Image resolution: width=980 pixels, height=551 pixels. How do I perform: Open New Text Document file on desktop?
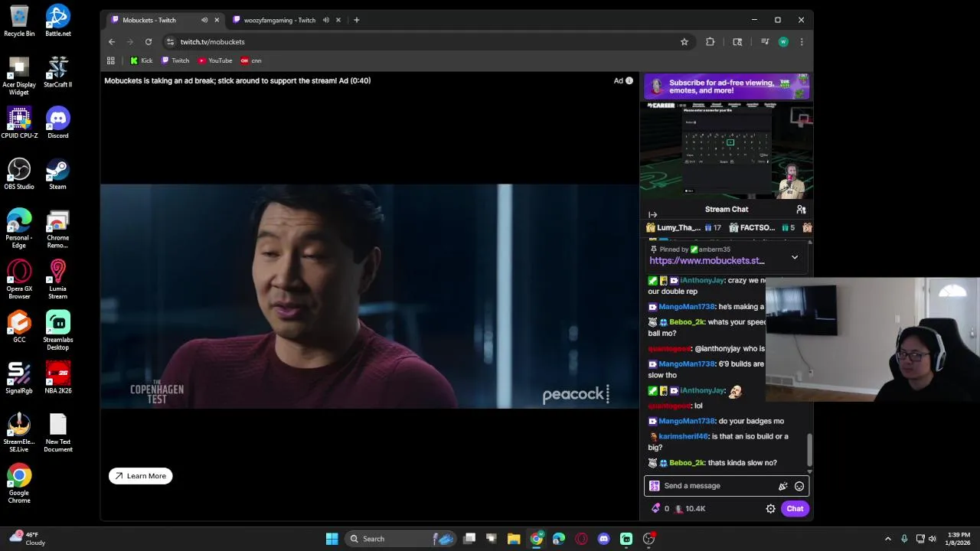(57, 432)
